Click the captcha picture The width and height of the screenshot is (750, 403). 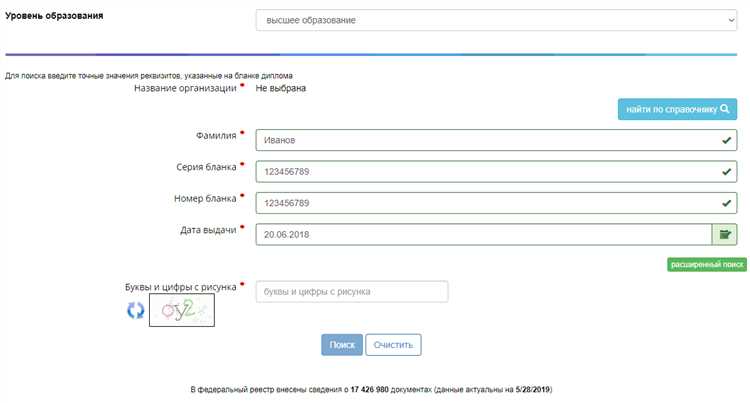point(182,311)
